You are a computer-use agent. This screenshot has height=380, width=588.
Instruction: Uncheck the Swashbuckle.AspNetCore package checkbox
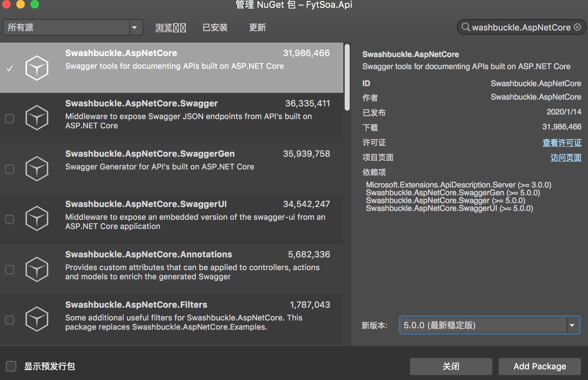[x=10, y=68]
